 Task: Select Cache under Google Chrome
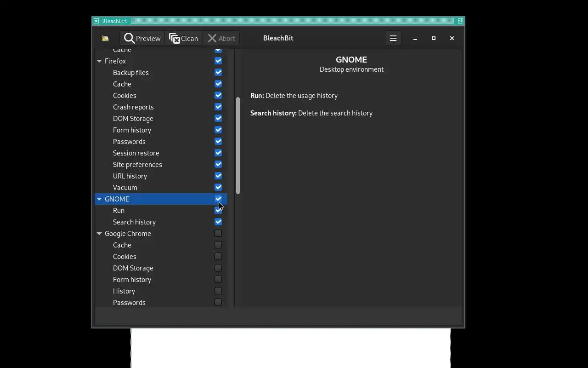coord(161,245)
